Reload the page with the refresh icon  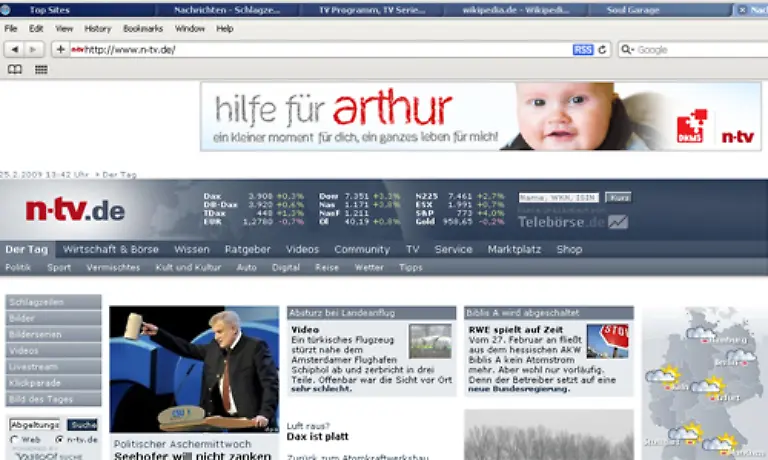pos(602,49)
